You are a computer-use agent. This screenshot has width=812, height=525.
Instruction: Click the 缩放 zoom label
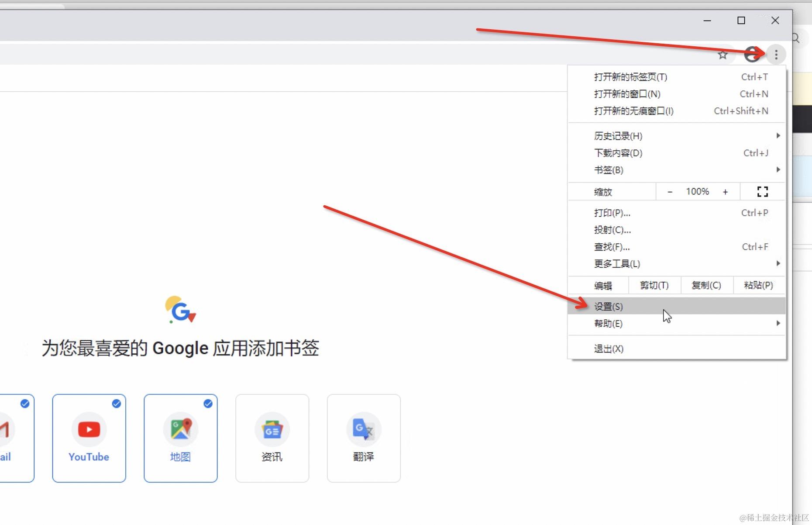(x=603, y=192)
